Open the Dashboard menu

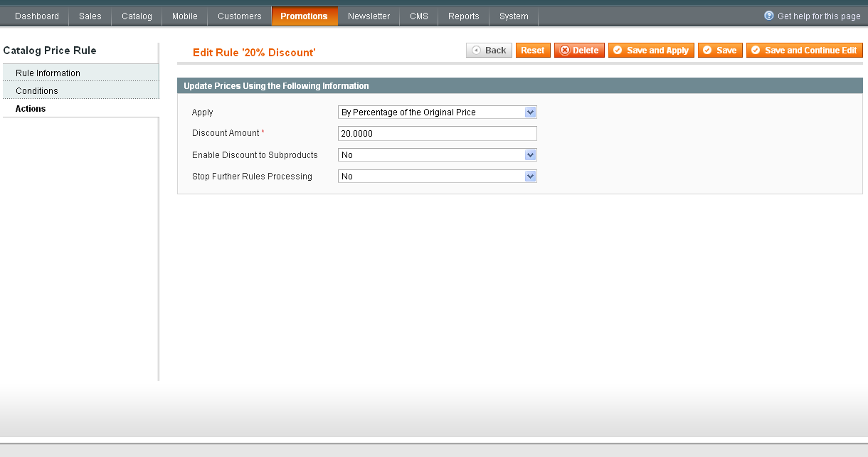coord(37,16)
